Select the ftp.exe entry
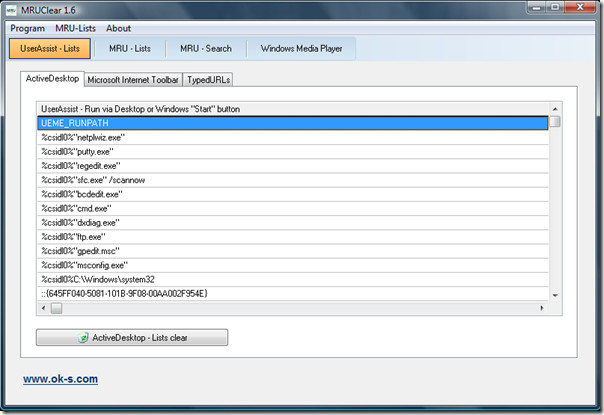The height and width of the screenshot is (415, 604). coord(293,237)
